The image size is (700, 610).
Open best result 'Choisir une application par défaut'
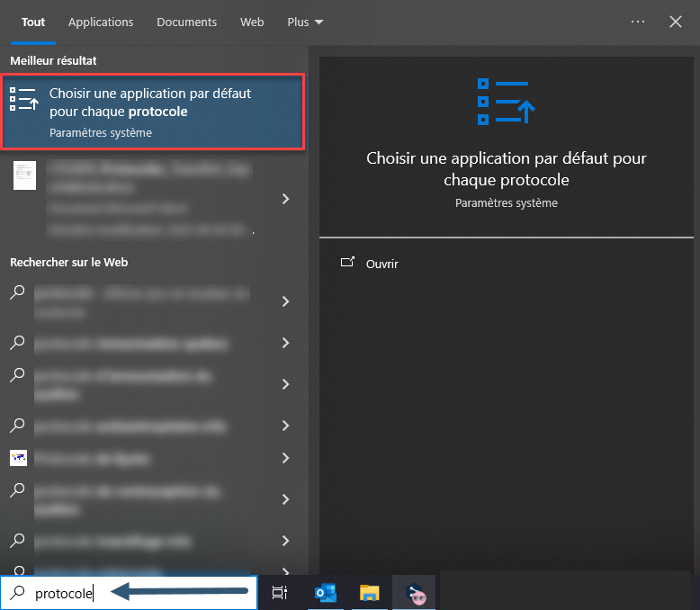[153, 112]
